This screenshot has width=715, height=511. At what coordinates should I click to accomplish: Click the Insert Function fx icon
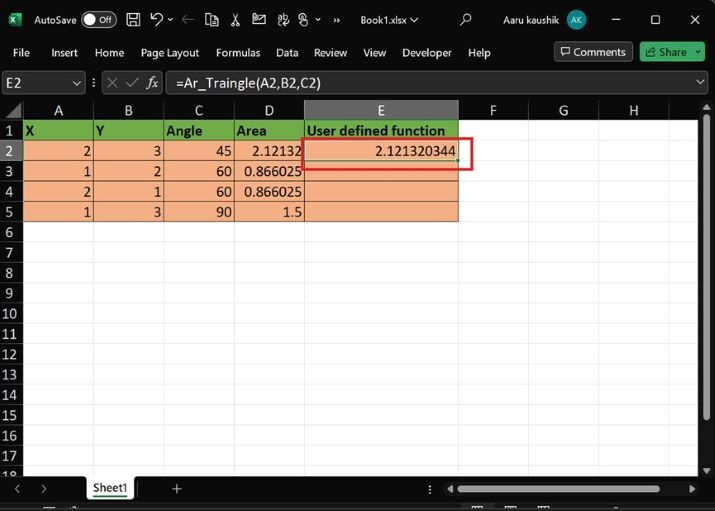click(x=152, y=83)
